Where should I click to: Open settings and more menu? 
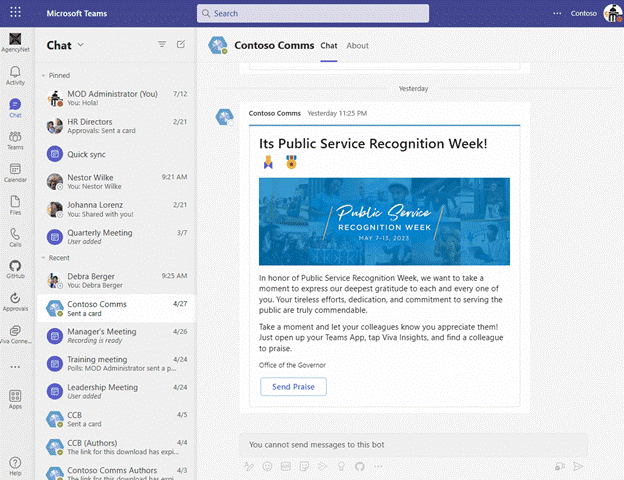point(557,13)
